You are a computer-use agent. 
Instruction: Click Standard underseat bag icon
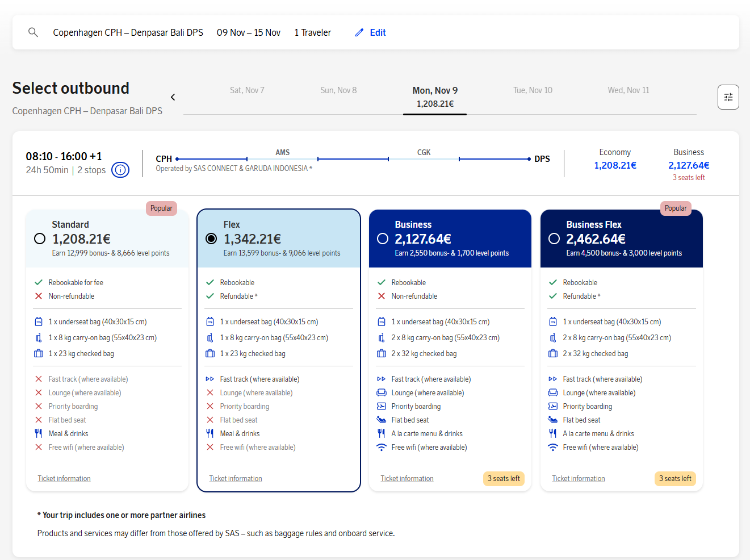click(39, 321)
